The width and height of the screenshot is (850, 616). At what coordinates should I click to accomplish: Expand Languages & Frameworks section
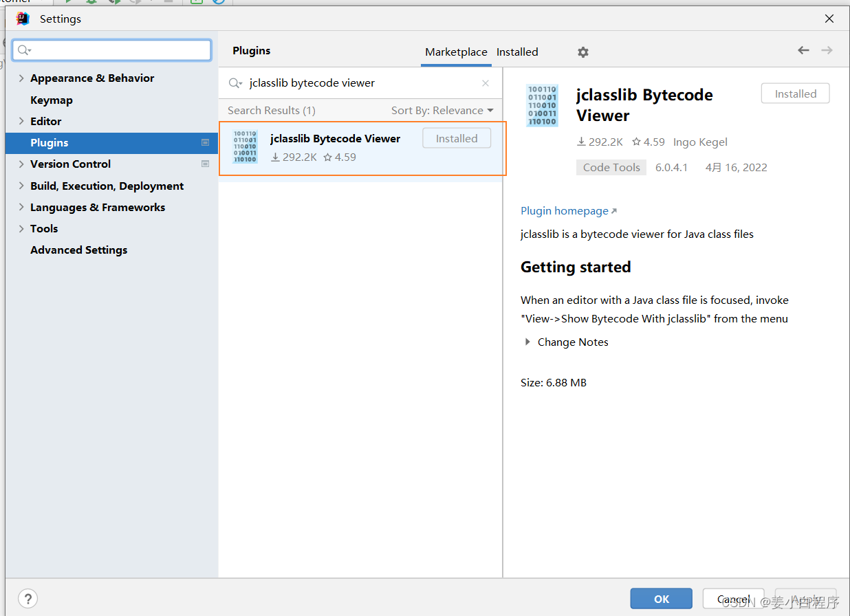pyautogui.click(x=21, y=207)
